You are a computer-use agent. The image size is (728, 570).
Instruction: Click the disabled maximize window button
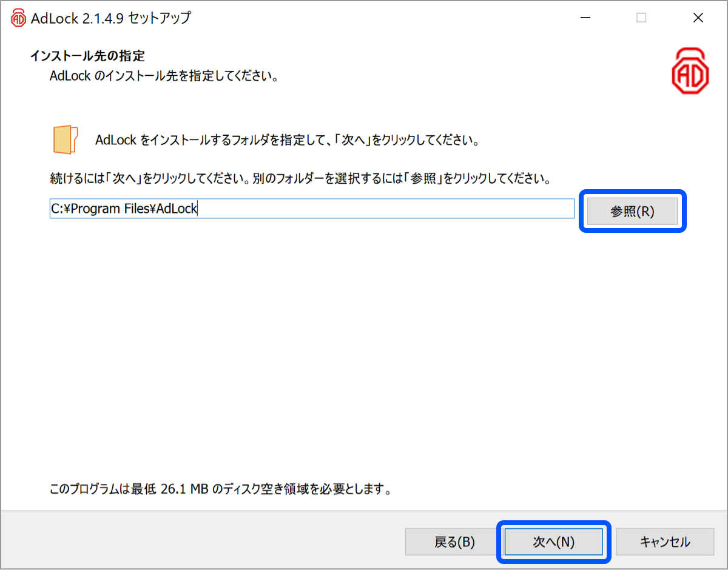(x=641, y=18)
